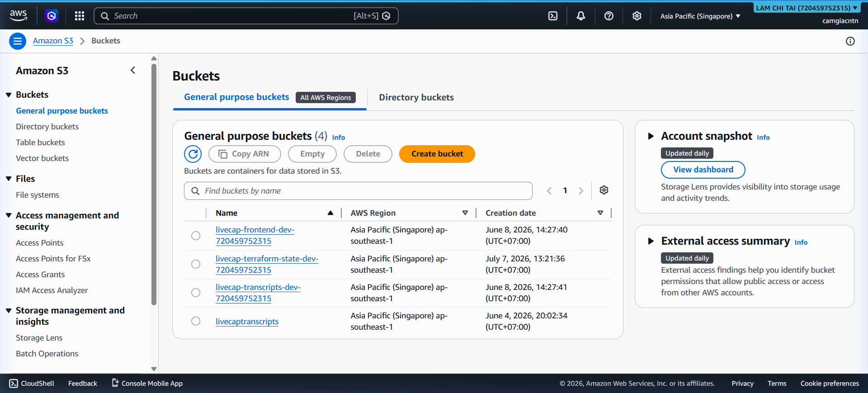Focus the top Search bar
868x393 pixels.
(x=246, y=16)
